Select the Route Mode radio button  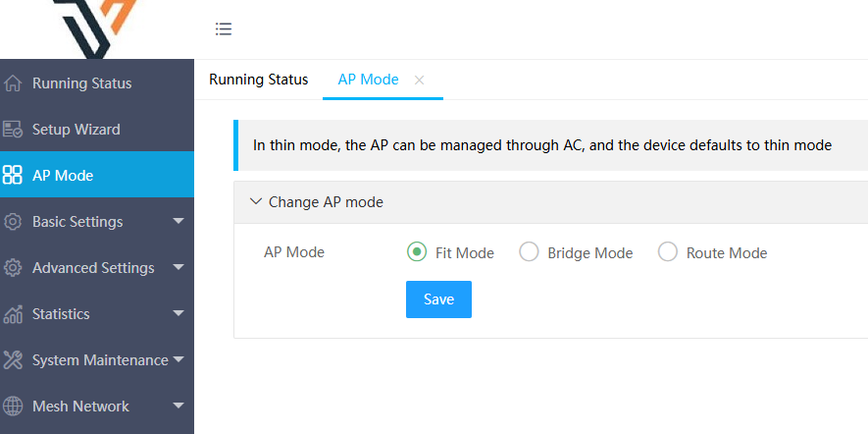coord(668,252)
